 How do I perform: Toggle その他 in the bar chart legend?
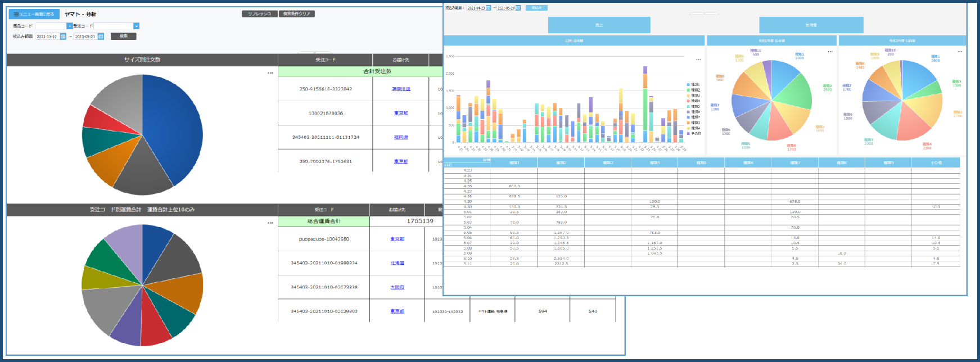coord(694,134)
